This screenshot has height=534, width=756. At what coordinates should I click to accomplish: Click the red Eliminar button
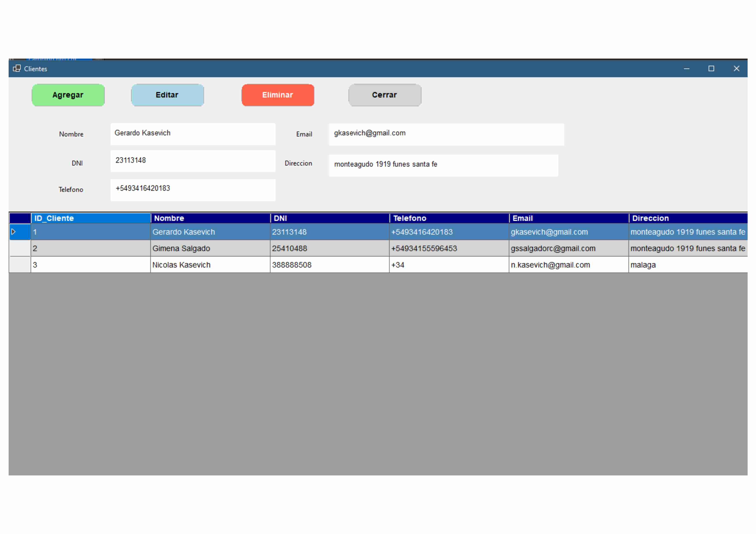click(x=278, y=95)
